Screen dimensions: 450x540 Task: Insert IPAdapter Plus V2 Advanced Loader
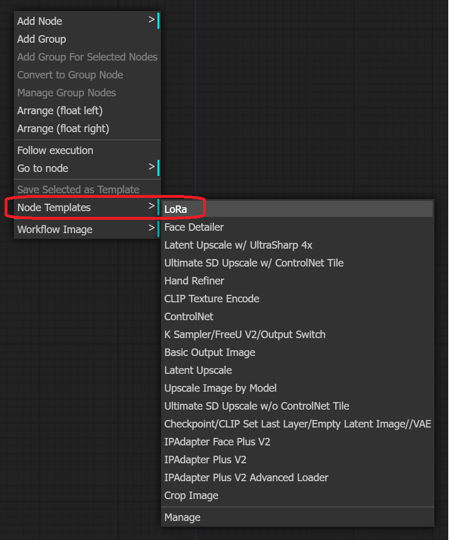coord(297,478)
